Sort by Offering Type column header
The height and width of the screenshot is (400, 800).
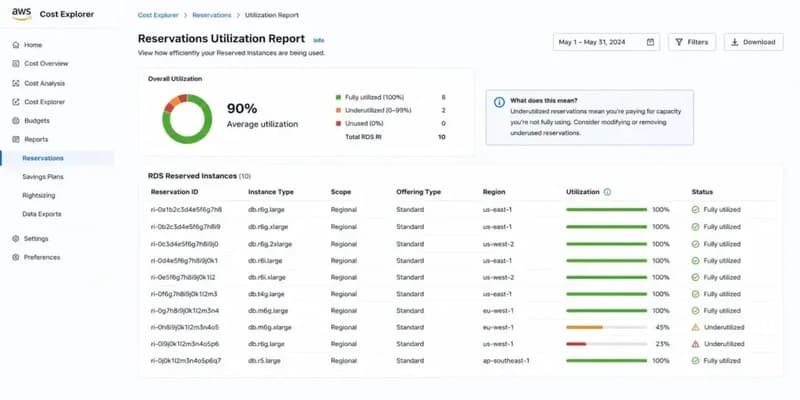(x=418, y=192)
